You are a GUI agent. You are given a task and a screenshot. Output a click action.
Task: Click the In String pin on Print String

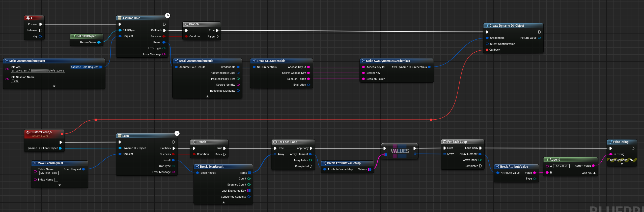(x=611, y=154)
